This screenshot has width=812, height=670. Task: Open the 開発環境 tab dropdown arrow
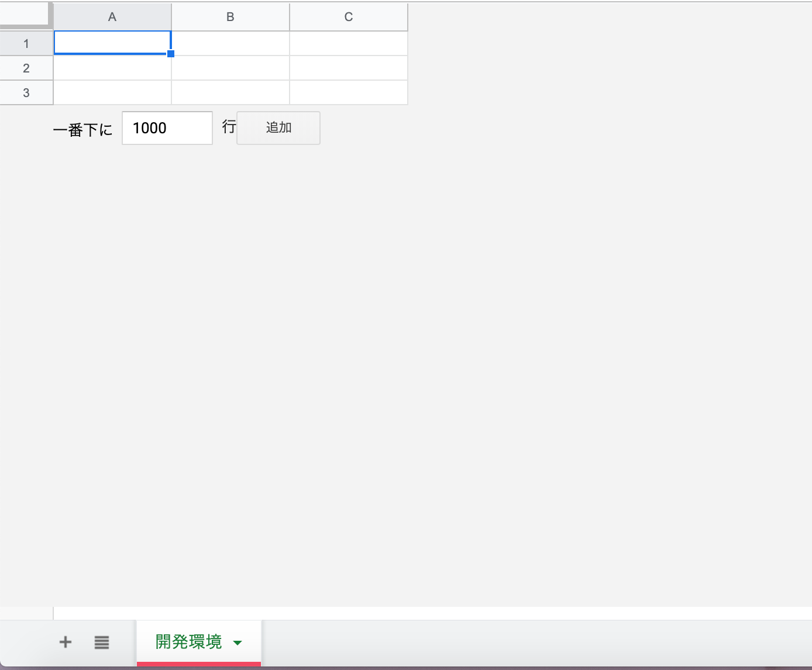coord(238,643)
